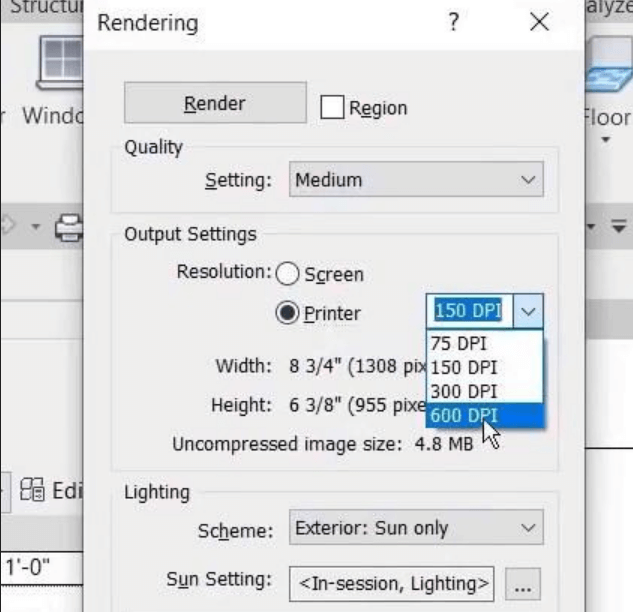Open the Quality Setting dropdown showing Medium
Image resolution: width=633 pixels, height=612 pixels.
coord(416,179)
